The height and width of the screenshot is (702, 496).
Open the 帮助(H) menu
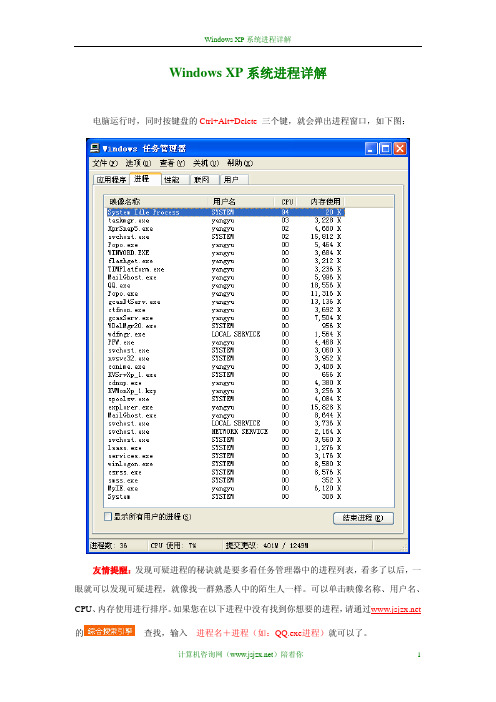[x=239, y=163]
